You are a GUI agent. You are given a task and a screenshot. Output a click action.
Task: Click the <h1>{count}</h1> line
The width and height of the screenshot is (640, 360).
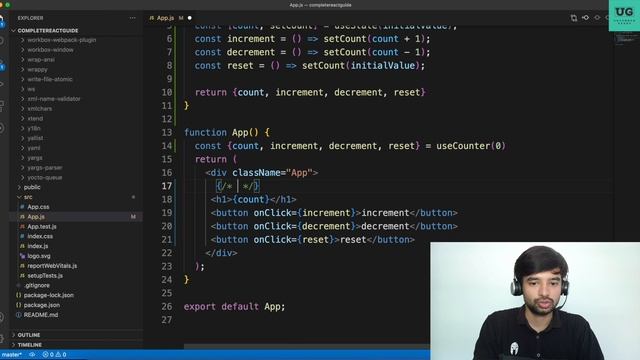pos(253,200)
